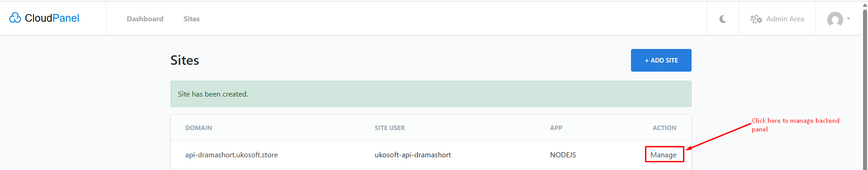Viewport: 868px width, 170px height.
Task: Click the APP column header
Action: tap(556, 128)
